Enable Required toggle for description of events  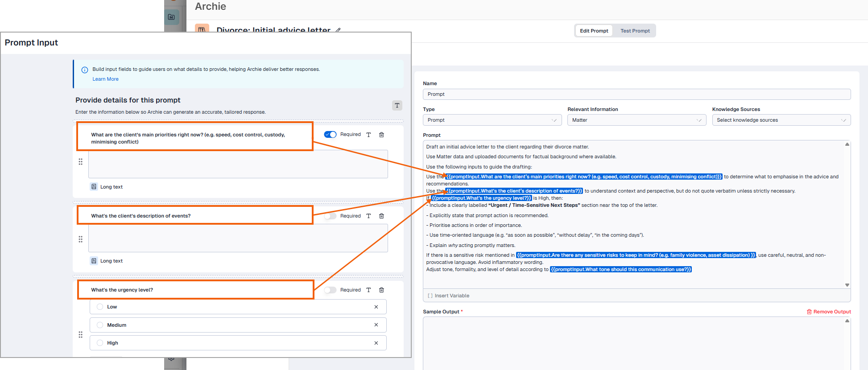[330, 216]
